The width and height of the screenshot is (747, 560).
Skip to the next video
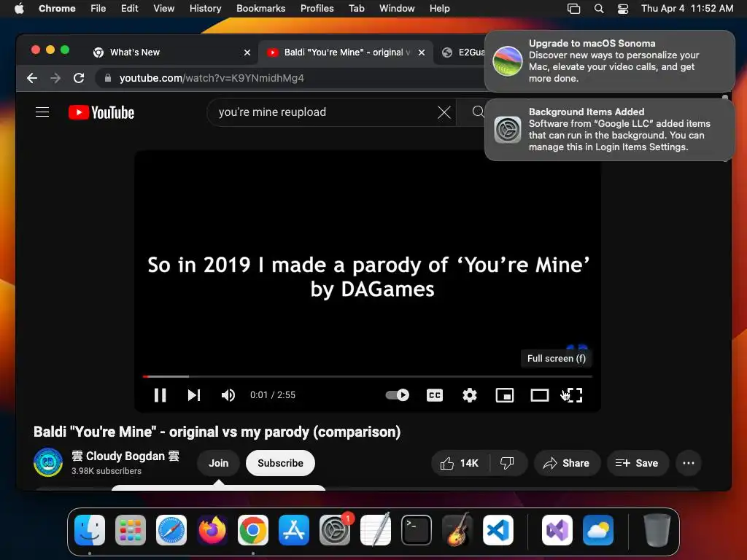pyautogui.click(x=194, y=395)
